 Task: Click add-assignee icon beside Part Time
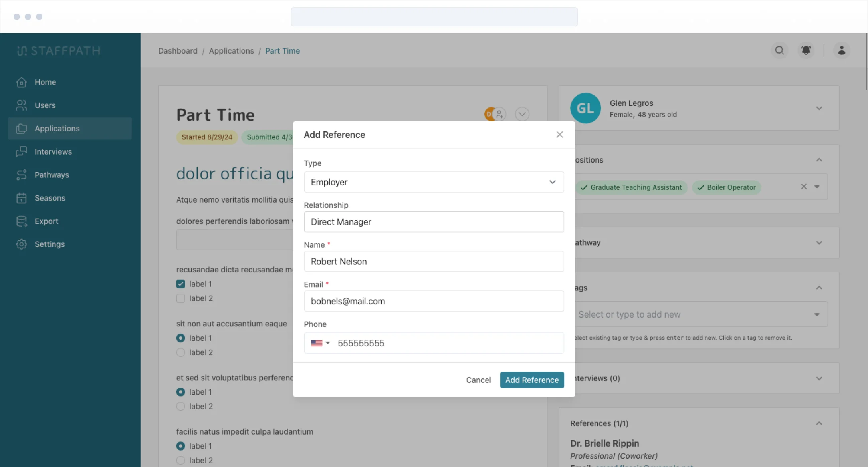click(x=499, y=115)
